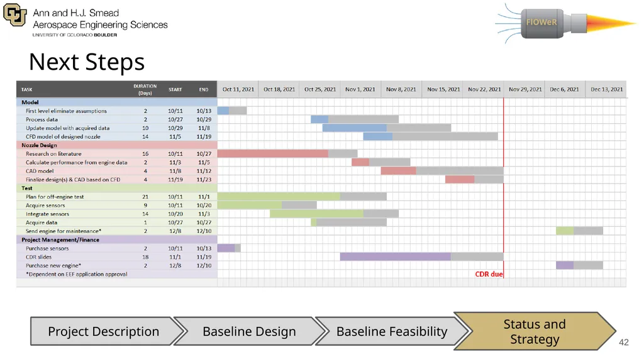Click the 'Model' group header row

116,102
